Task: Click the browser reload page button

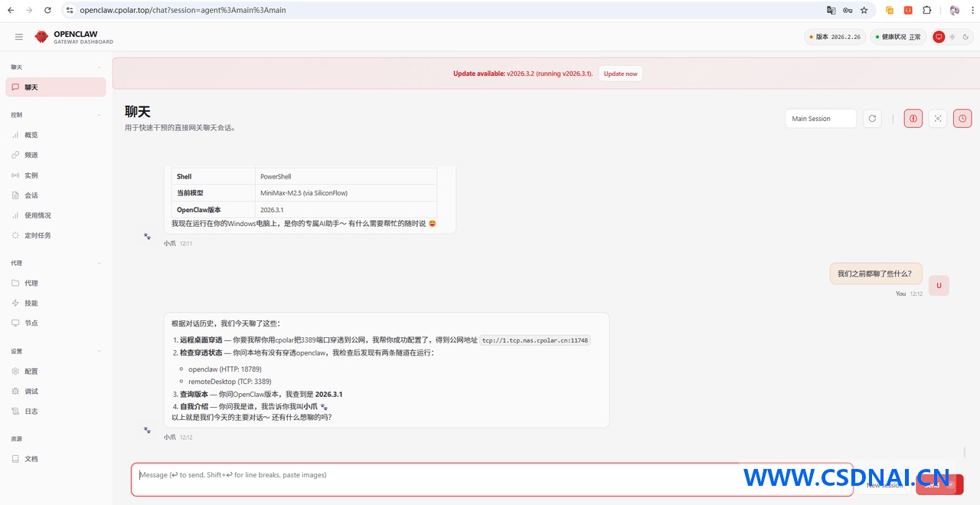Action: pos(47,10)
